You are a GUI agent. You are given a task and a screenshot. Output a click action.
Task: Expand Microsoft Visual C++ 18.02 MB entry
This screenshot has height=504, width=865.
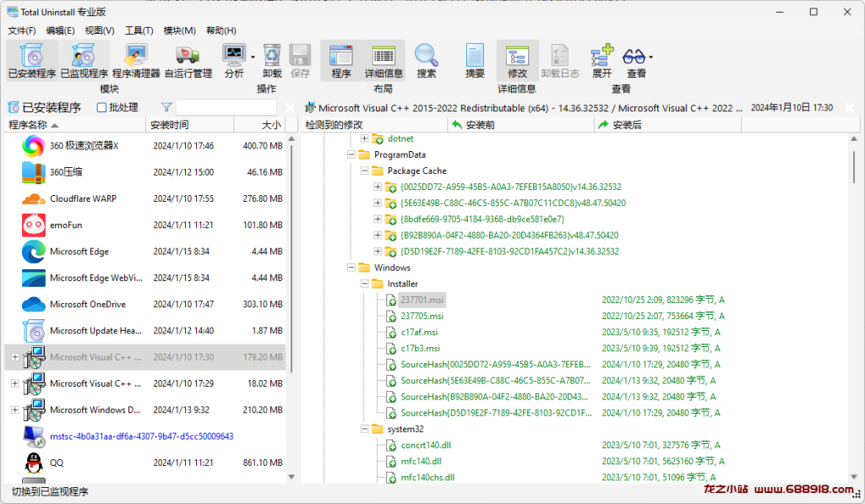tap(15, 383)
